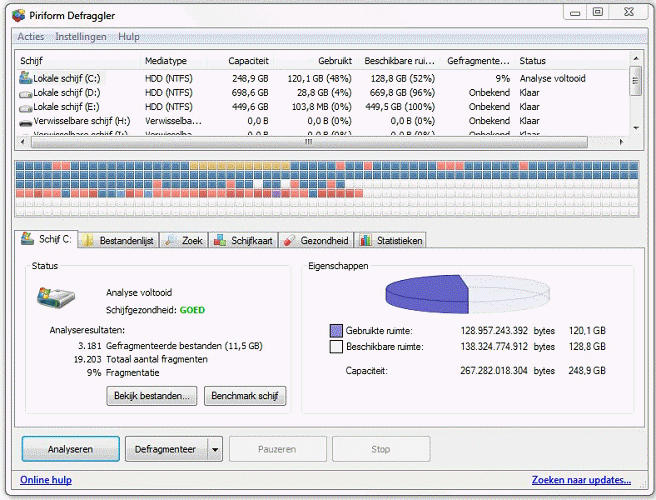
Task: Click the Benchmark schijf button
Action: (245, 396)
